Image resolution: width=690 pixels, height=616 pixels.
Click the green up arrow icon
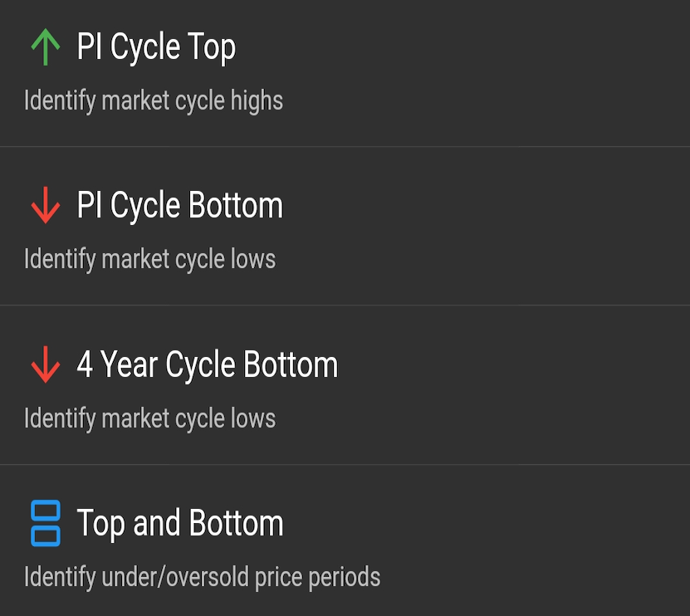click(45, 47)
